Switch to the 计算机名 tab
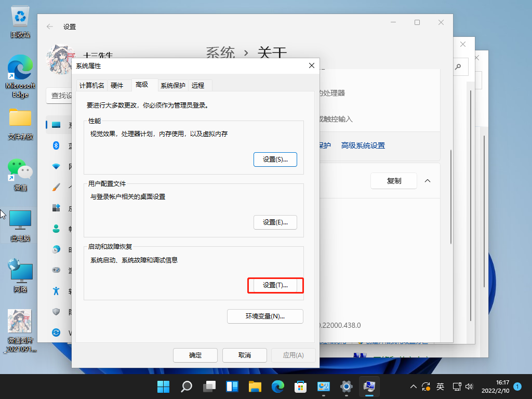This screenshot has height=399, width=532. (x=91, y=85)
